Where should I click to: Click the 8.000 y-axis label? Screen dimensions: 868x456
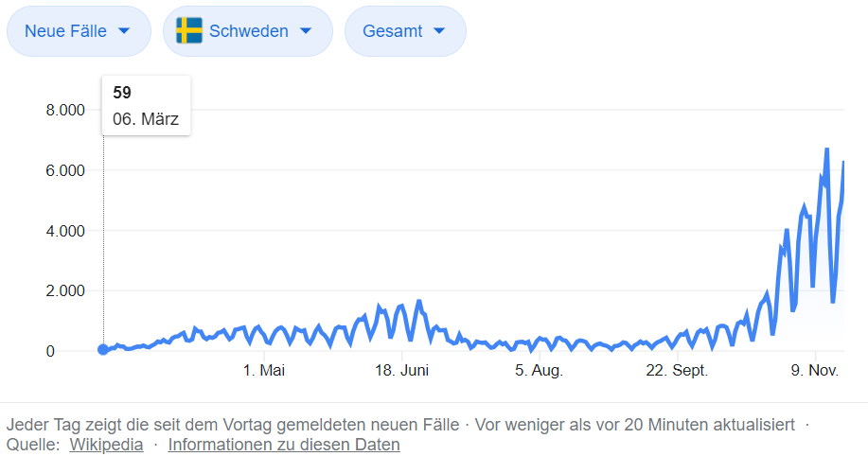click(65, 111)
